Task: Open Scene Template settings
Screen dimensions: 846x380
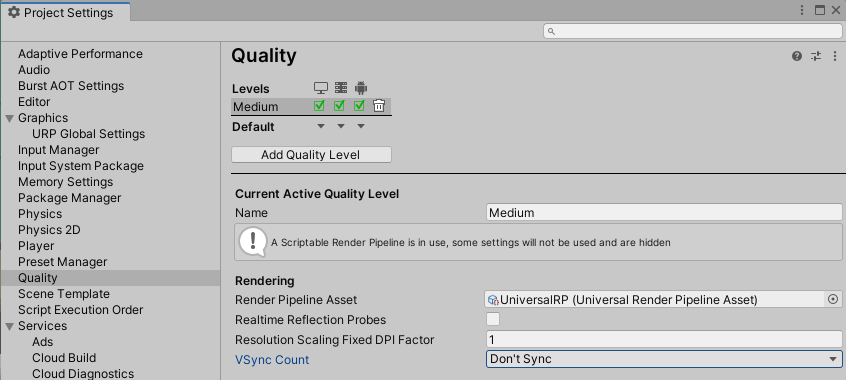Action: pos(64,294)
